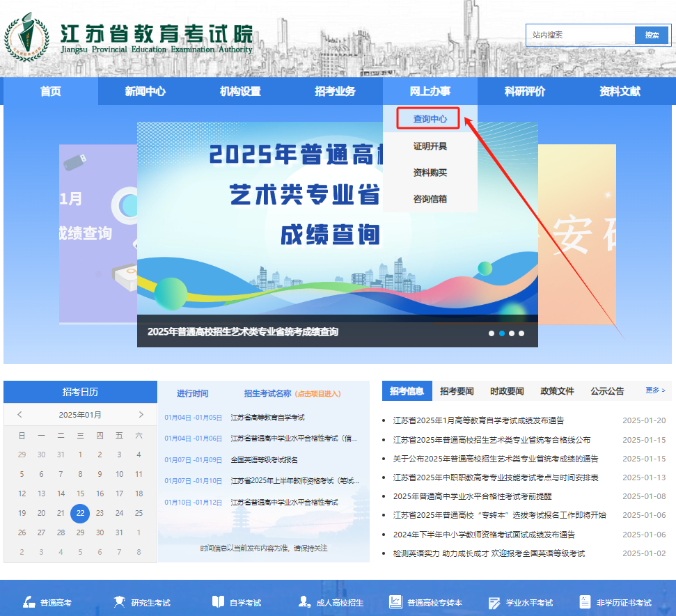Open 查询中心 in the 网上办事 dropdown
Screen dimensions: 676x616
[x=430, y=118]
